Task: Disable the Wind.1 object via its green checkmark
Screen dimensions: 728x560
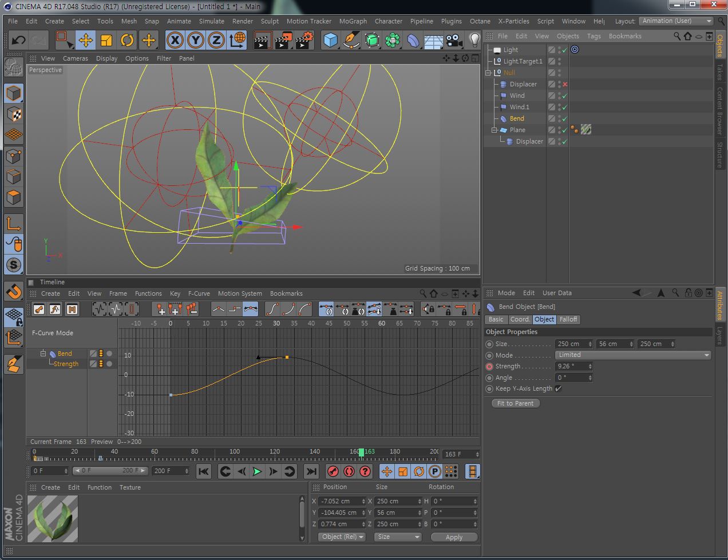Action: (565, 107)
